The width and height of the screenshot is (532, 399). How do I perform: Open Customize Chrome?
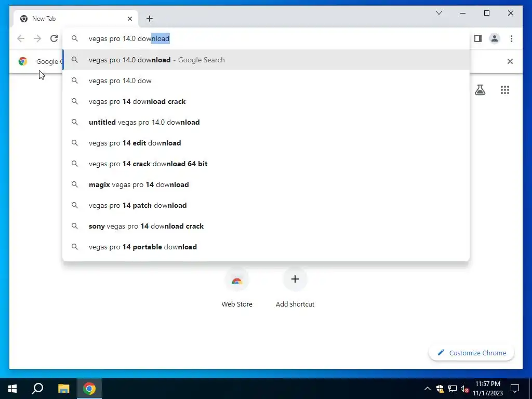[x=472, y=353]
